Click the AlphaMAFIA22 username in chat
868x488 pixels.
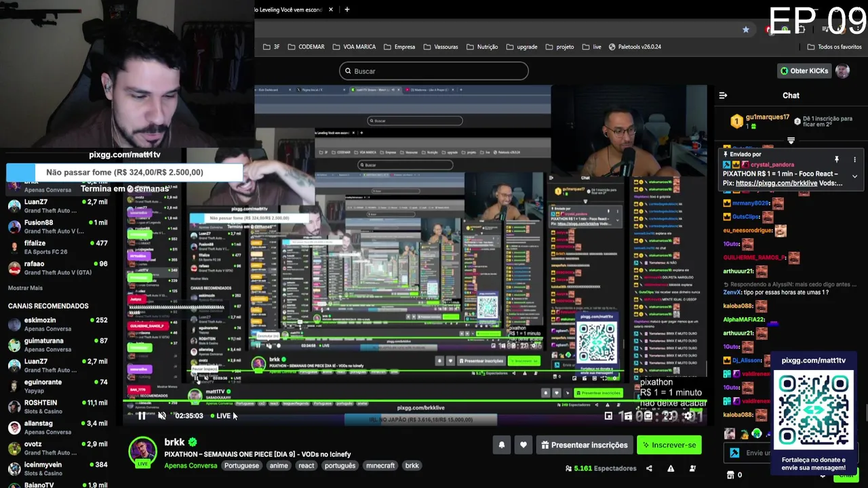pos(744,319)
